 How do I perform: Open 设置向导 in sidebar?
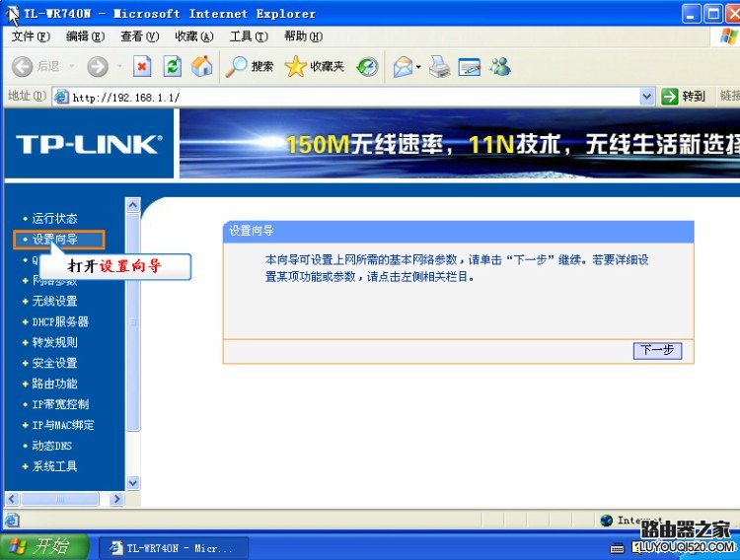(x=54, y=240)
